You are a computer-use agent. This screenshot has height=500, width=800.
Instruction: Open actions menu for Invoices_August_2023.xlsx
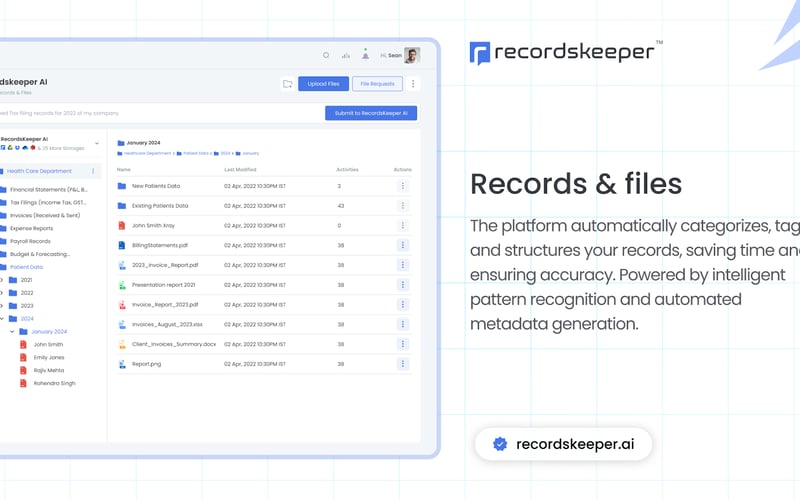coord(403,324)
